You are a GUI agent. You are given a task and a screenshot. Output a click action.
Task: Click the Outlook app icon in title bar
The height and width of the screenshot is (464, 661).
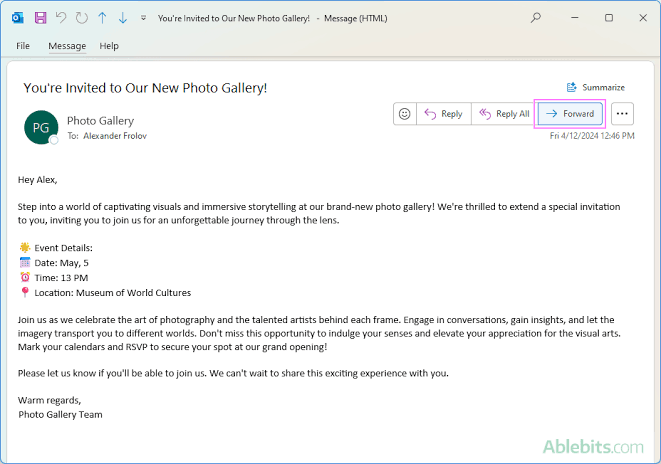tap(18, 18)
